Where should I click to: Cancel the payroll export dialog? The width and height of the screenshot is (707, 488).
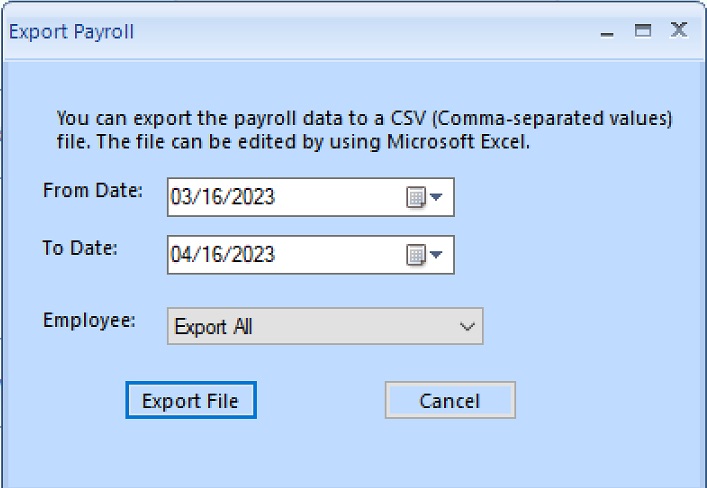(449, 401)
